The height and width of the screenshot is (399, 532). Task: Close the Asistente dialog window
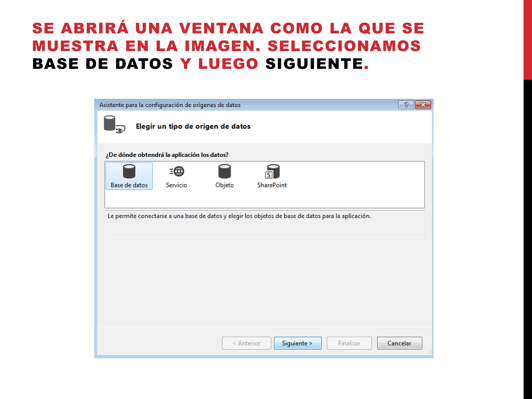point(423,105)
